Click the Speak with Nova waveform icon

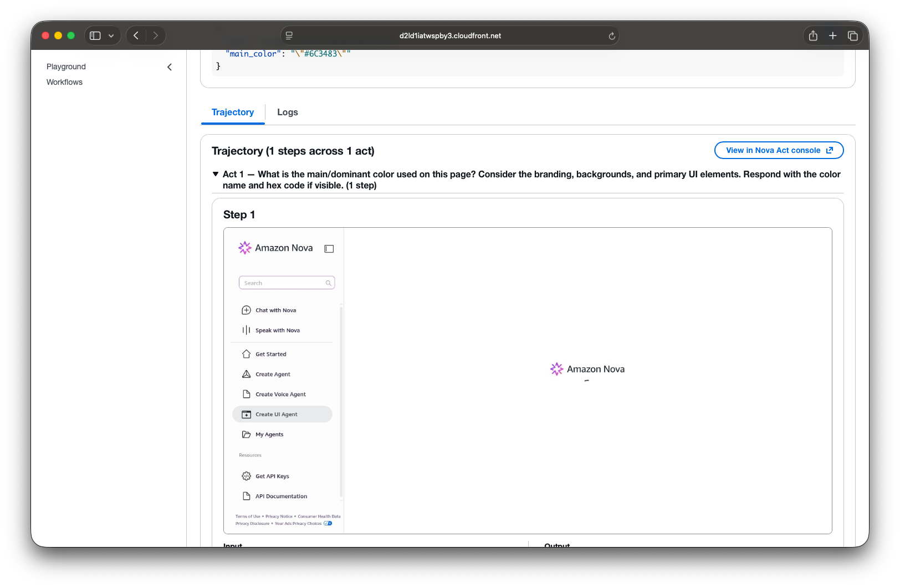click(247, 330)
